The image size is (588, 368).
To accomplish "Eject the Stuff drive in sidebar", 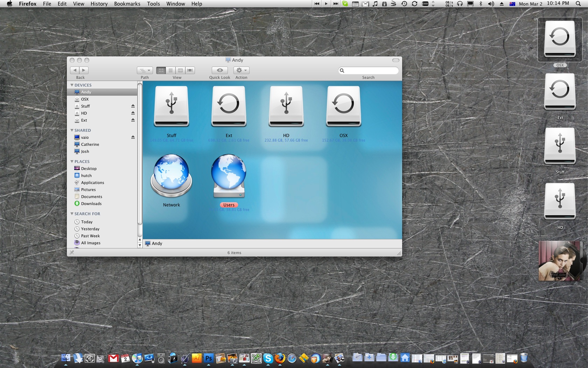I will coord(133,106).
